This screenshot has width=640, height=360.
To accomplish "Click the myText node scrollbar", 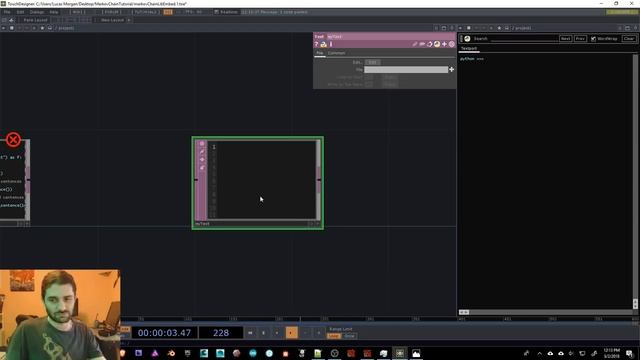I will tap(318, 180).
